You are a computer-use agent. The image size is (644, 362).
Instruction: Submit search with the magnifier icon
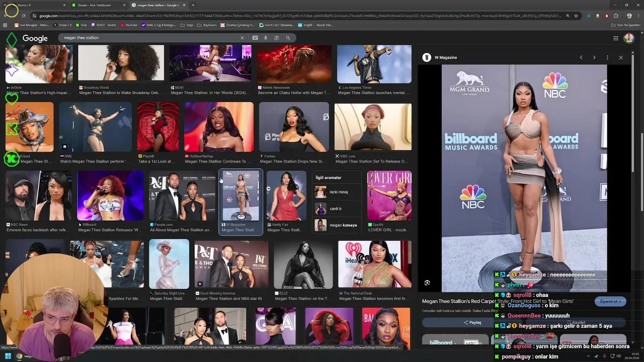[288, 38]
